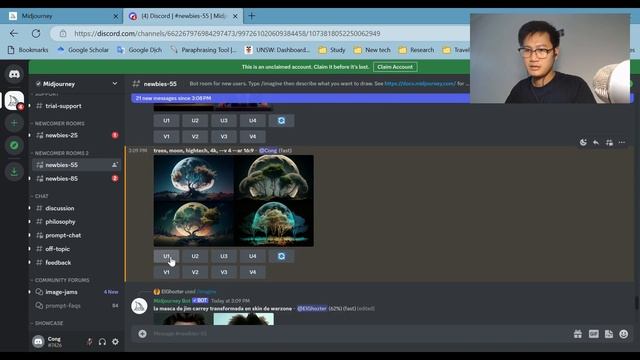
Task: Open Explore Discoverable Servers compass icon
Action: [14, 145]
